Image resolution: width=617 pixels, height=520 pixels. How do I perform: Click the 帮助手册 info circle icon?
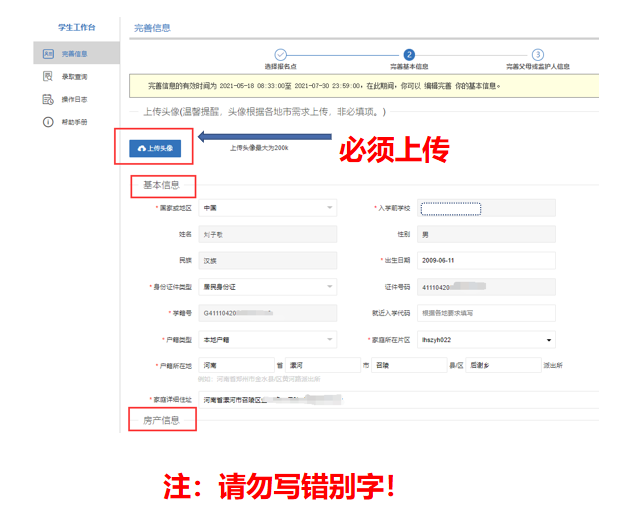pyautogui.click(x=48, y=122)
